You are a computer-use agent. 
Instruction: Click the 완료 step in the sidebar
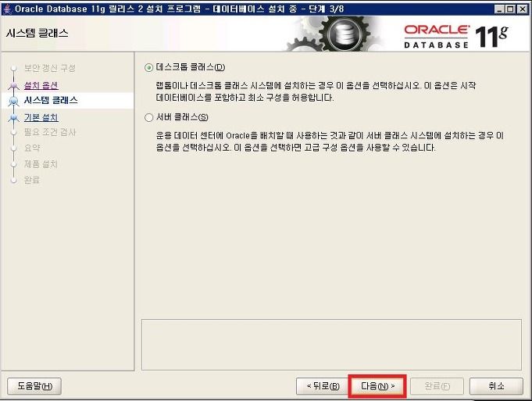point(32,180)
